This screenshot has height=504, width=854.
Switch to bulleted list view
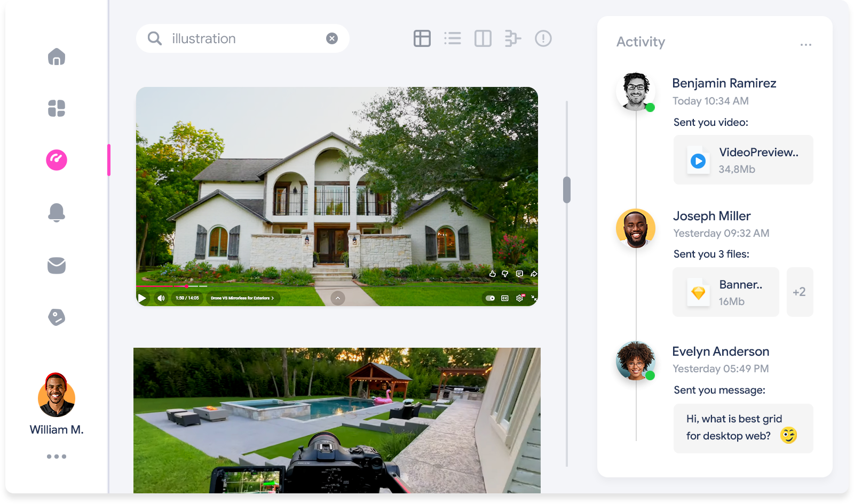[x=453, y=38]
